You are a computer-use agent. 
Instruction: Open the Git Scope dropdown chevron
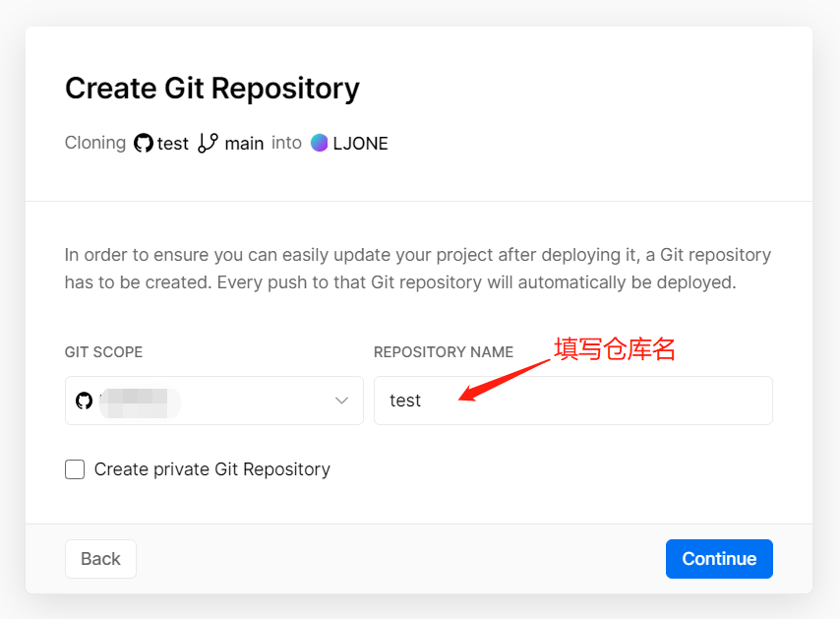click(342, 401)
